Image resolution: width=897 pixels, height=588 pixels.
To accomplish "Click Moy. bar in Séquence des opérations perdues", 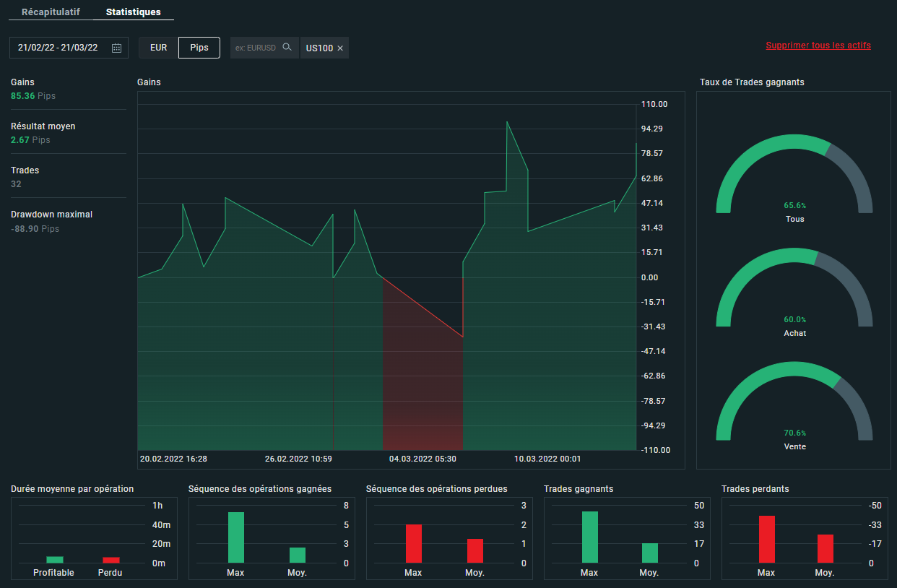I will point(474,550).
